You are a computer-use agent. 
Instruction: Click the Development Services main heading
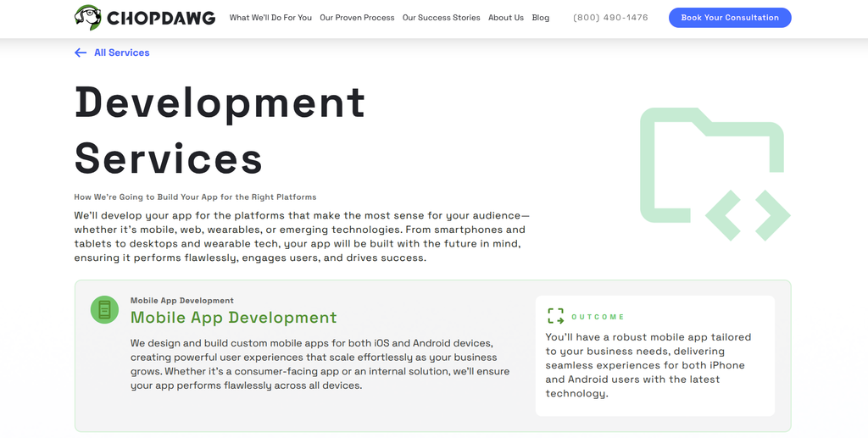point(220,130)
